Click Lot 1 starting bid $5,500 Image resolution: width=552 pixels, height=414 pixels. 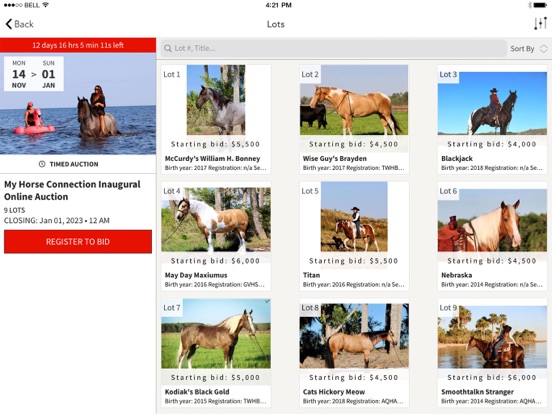(x=215, y=144)
